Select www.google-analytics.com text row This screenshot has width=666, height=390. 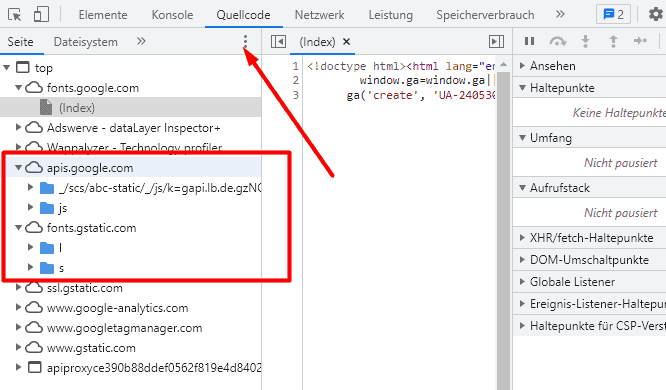coord(117,308)
